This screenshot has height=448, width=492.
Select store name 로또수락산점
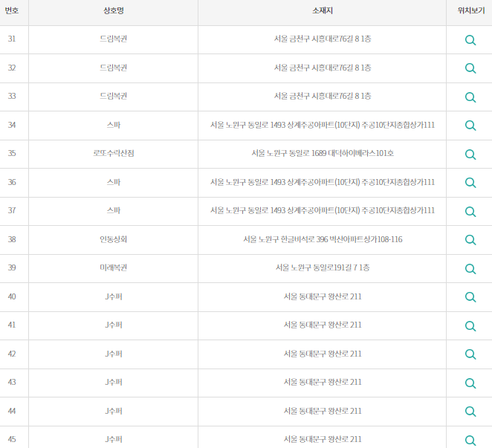pyautogui.click(x=114, y=153)
